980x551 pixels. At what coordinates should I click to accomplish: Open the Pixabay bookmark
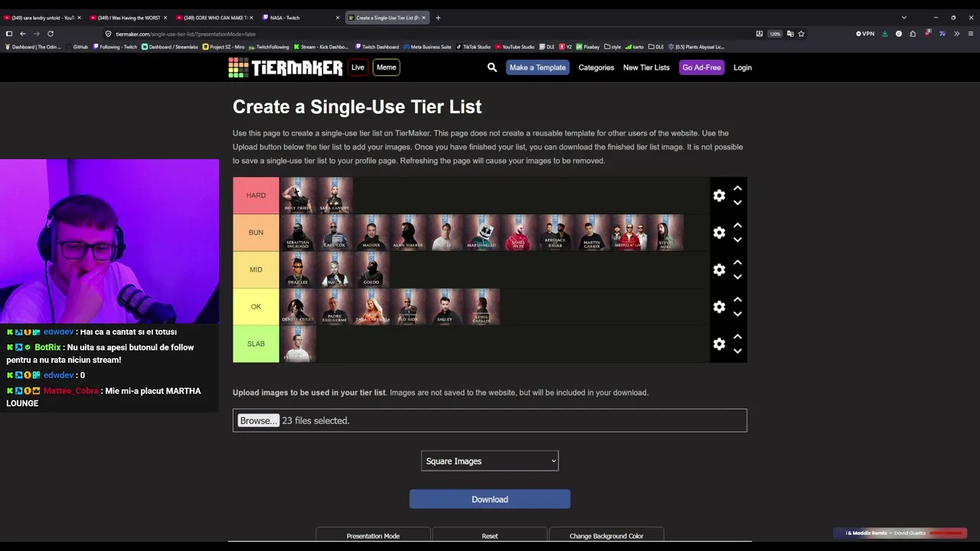tap(588, 47)
